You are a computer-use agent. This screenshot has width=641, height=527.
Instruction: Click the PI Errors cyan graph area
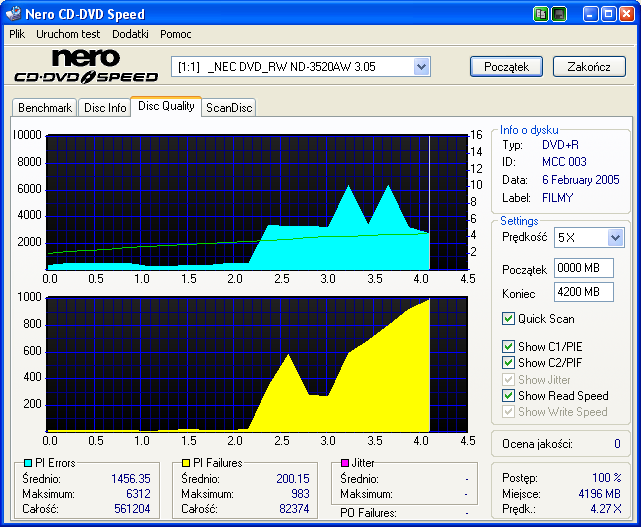click(x=257, y=202)
